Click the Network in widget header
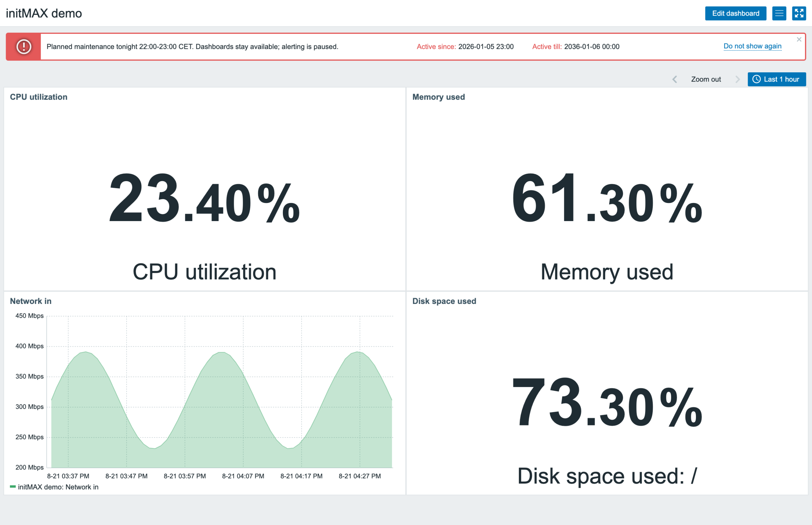 (x=31, y=301)
